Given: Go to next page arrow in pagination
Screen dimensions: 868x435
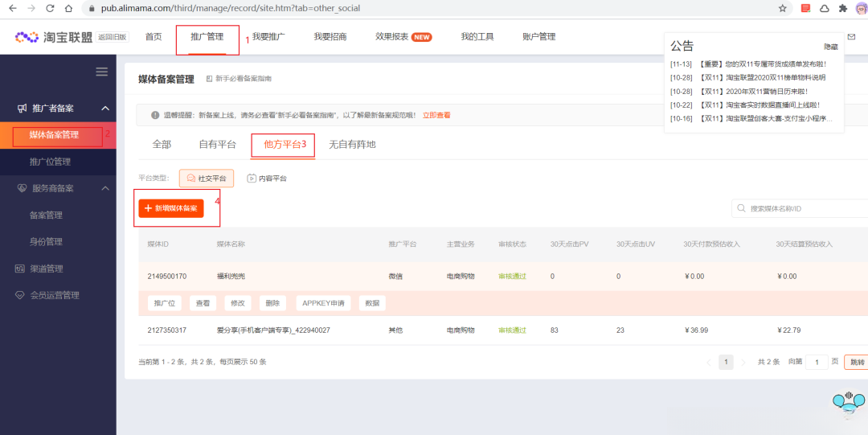Looking at the screenshot, I should [x=743, y=363].
